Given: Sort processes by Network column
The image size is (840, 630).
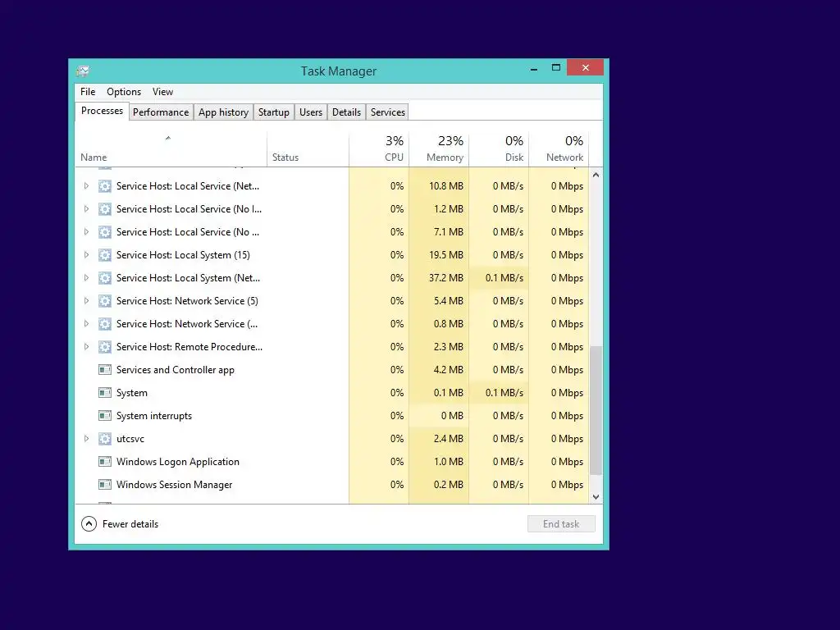Looking at the screenshot, I should [559, 149].
